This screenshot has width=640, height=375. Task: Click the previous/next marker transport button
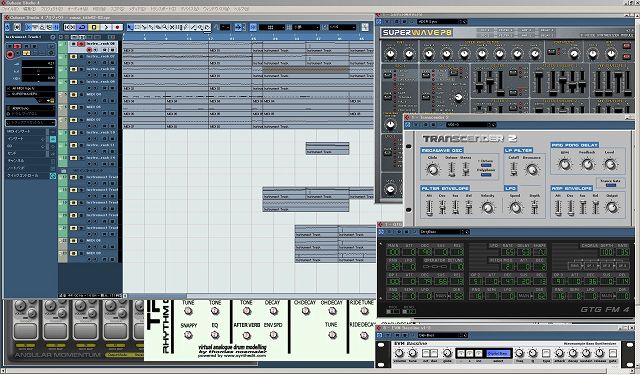click(x=70, y=27)
